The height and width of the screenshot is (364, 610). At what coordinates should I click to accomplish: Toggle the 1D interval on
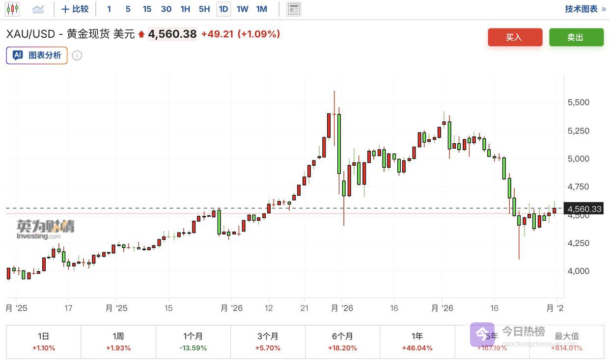click(x=223, y=9)
